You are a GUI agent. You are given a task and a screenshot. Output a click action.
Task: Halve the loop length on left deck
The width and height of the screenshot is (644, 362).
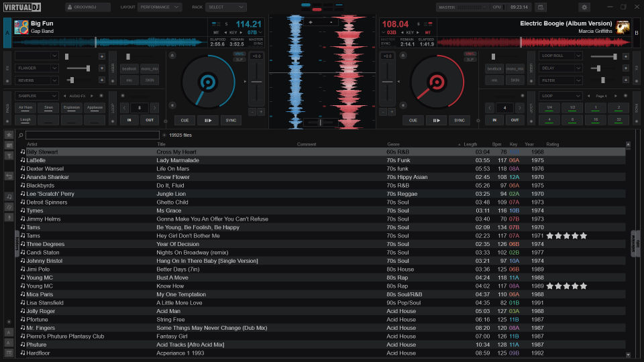point(125,108)
